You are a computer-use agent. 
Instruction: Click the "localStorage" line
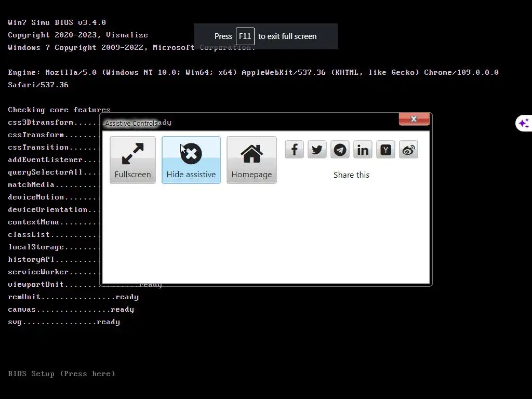click(x=54, y=247)
